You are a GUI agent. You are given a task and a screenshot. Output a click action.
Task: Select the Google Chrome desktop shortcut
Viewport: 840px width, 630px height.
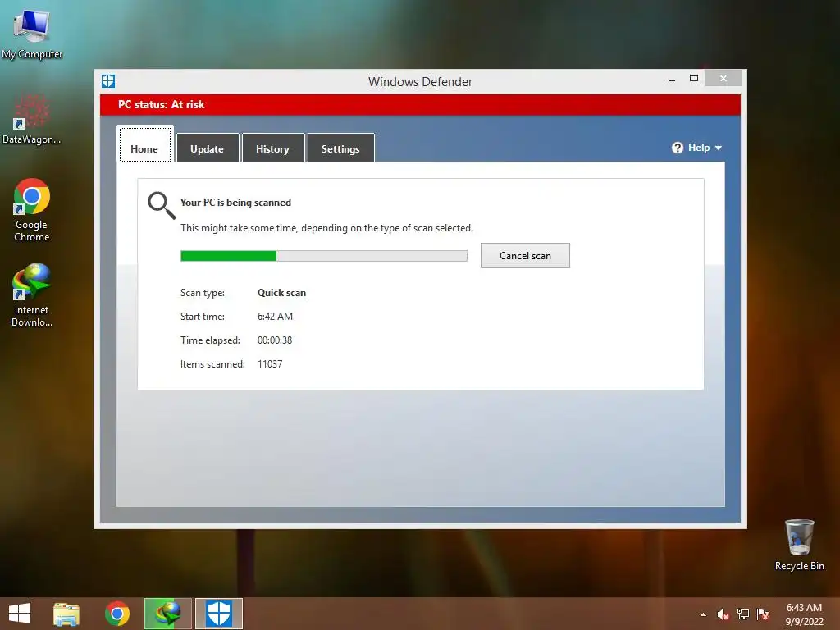[x=32, y=209]
